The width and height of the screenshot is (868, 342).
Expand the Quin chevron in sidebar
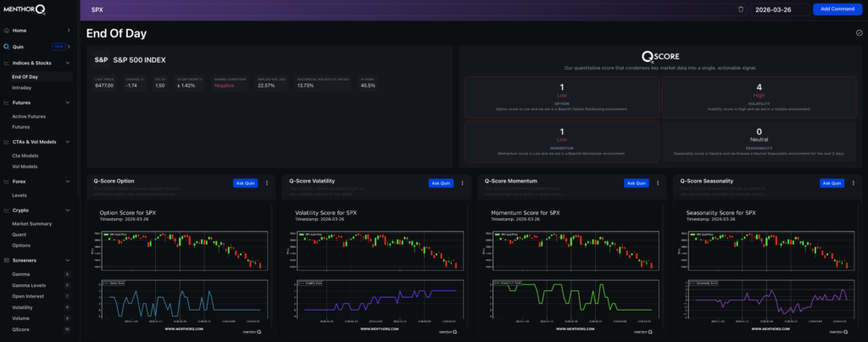69,48
